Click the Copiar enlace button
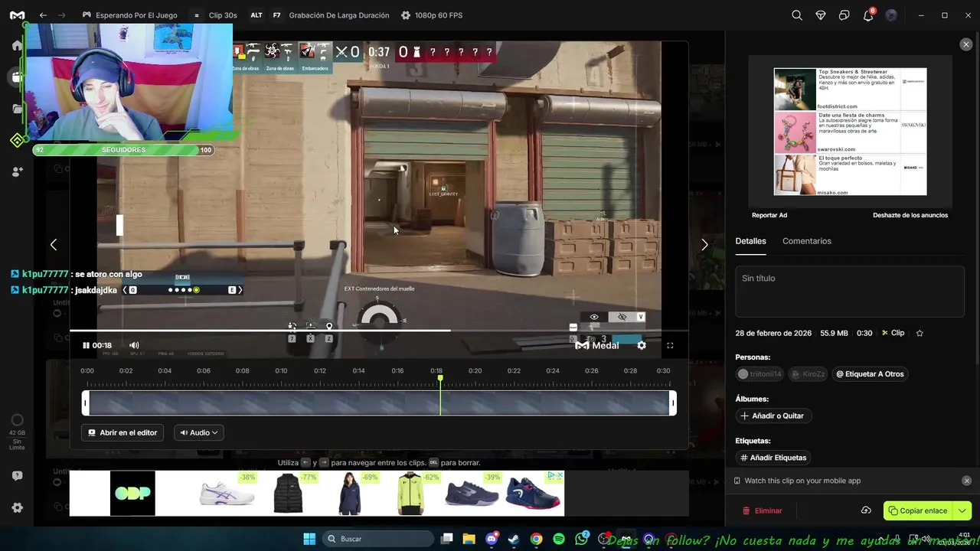The image size is (980, 551). 918,510
